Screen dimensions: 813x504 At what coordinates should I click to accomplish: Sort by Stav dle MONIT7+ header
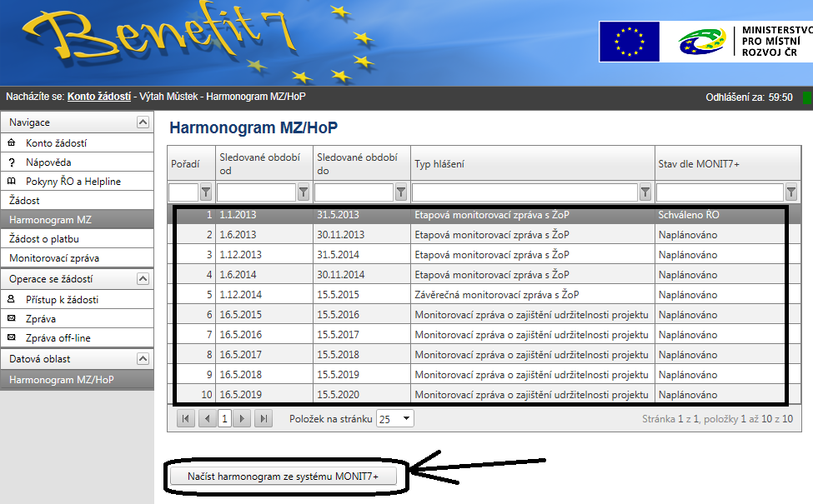coord(699,163)
